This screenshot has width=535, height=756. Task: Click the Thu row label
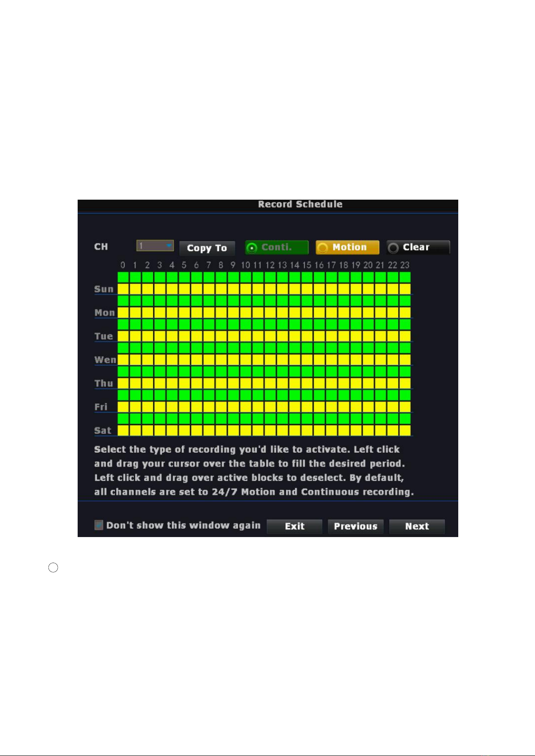[x=104, y=383]
